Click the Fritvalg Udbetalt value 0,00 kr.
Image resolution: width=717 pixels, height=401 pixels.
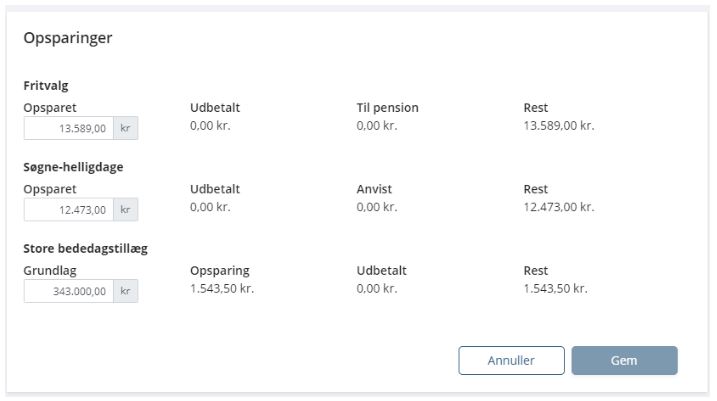(x=210, y=125)
